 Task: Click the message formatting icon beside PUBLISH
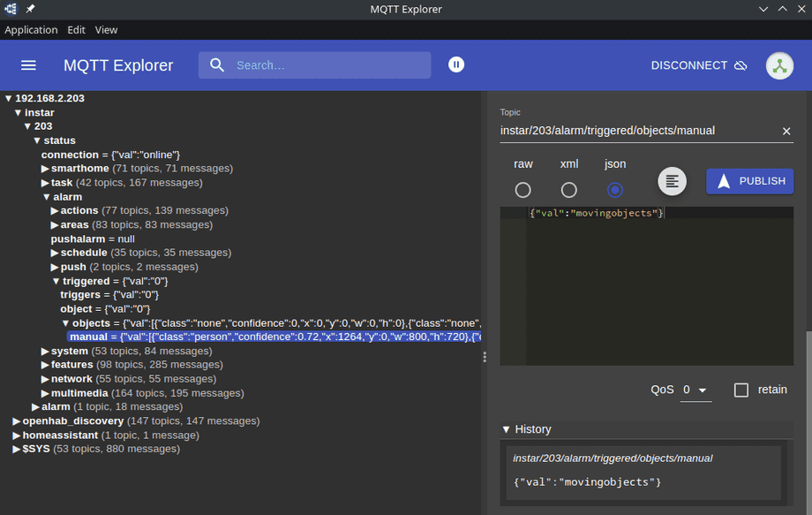(x=672, y=181)
